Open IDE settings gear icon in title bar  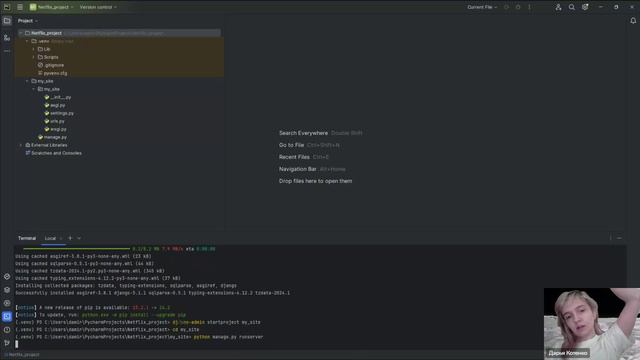[x=585, y=7]
